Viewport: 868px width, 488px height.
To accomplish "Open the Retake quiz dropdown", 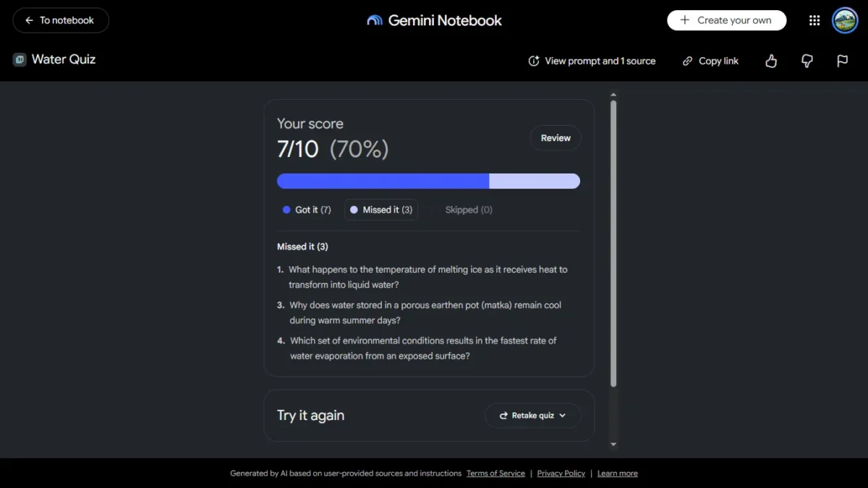I will [x=533, y=416].
